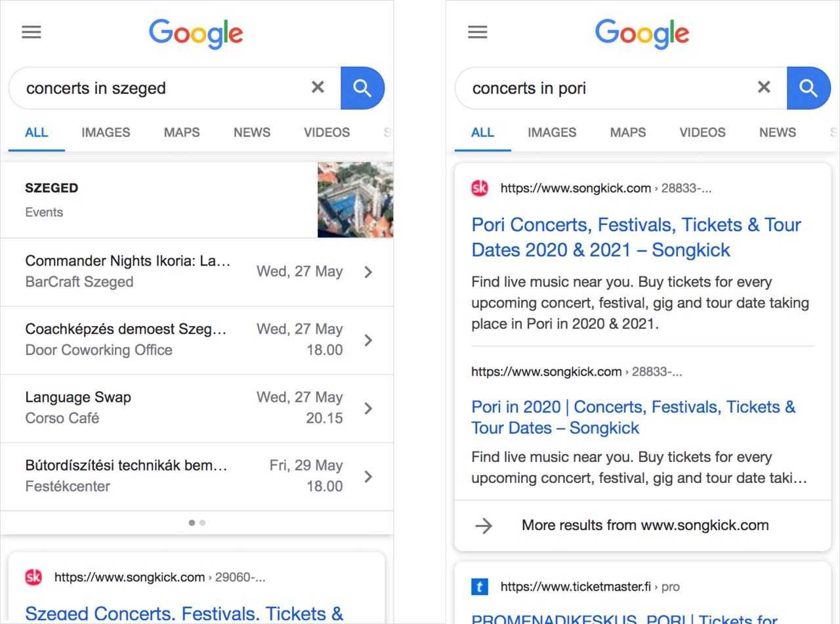
Task: Click blue search button for Pori query
Action: (x=808, y=88)
